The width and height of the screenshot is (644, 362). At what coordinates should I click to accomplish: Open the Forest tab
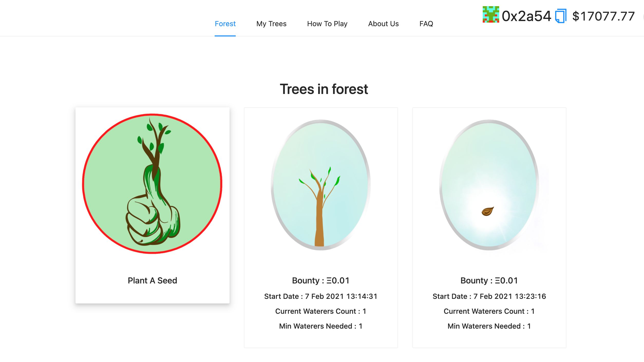click(225, 24)
